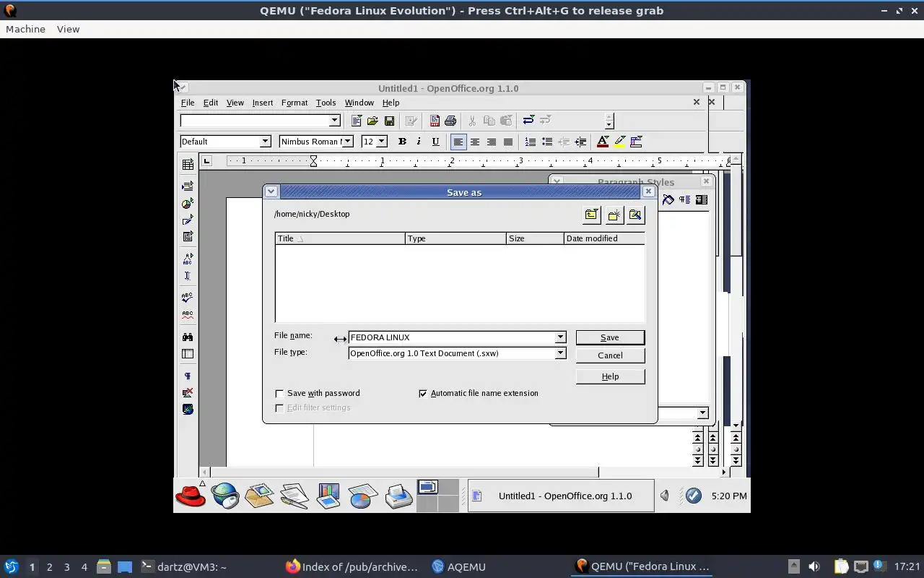Click the Undo arrow icon
Screen dimensions: 924x578
pyautogui.click(x=528, y=120)
